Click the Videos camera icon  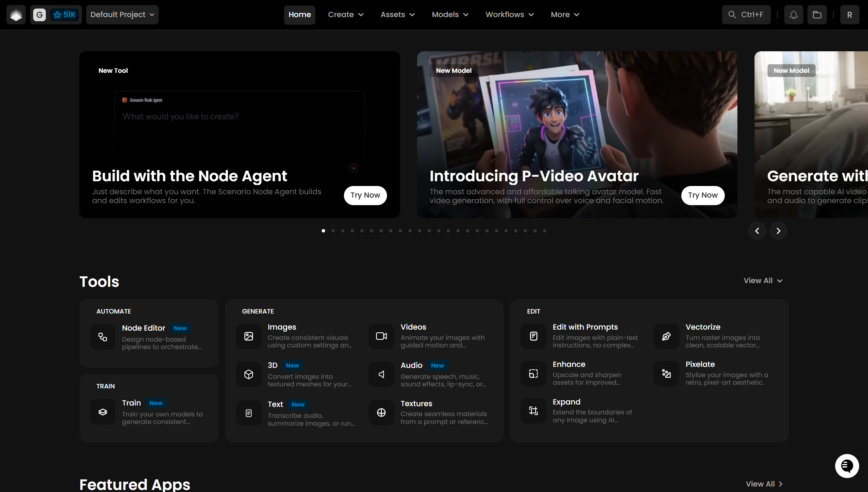pyautogui.click(x=381, y=336)
